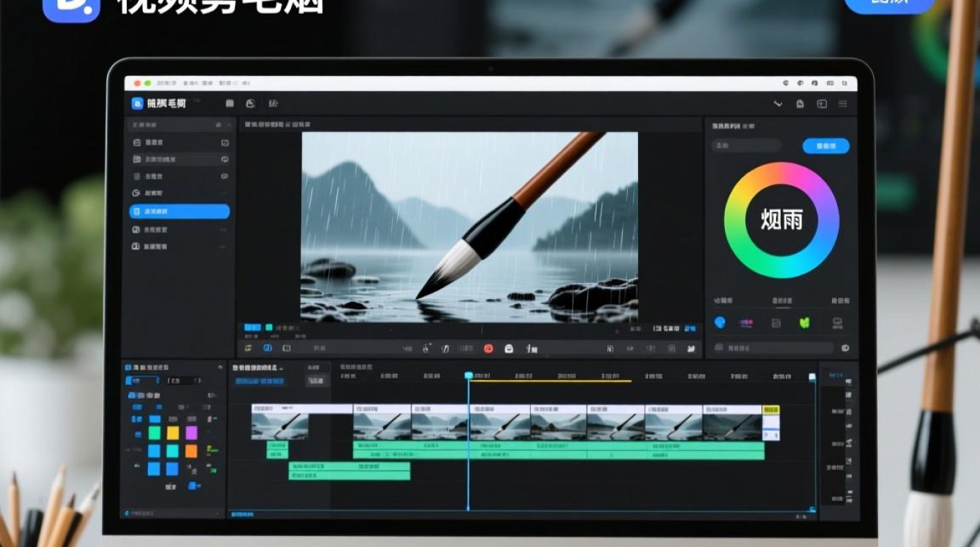The width and height of the screenshot is (980, 547).
Task: Click the hamburger menu icon in the top right
Action: [843, 104]
